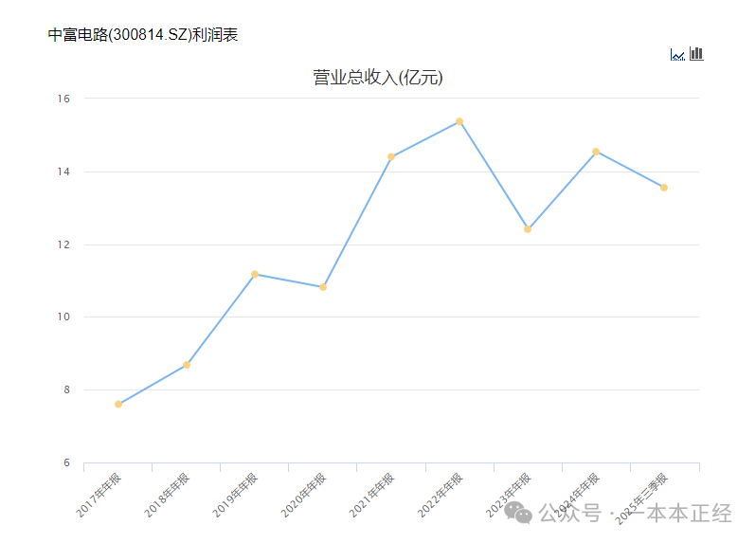
Task: Click the heading 中富电路(300814.SZ)利润表
Action: pos(143,35)
